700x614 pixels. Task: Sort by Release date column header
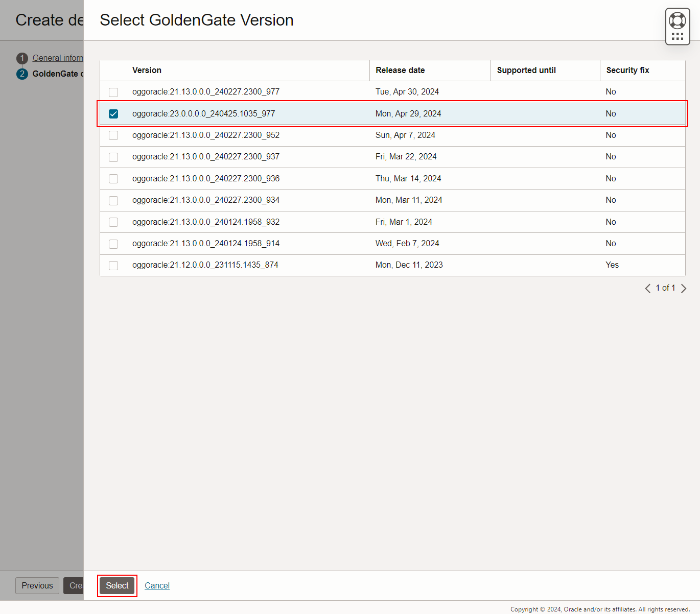tap(400, 70)
